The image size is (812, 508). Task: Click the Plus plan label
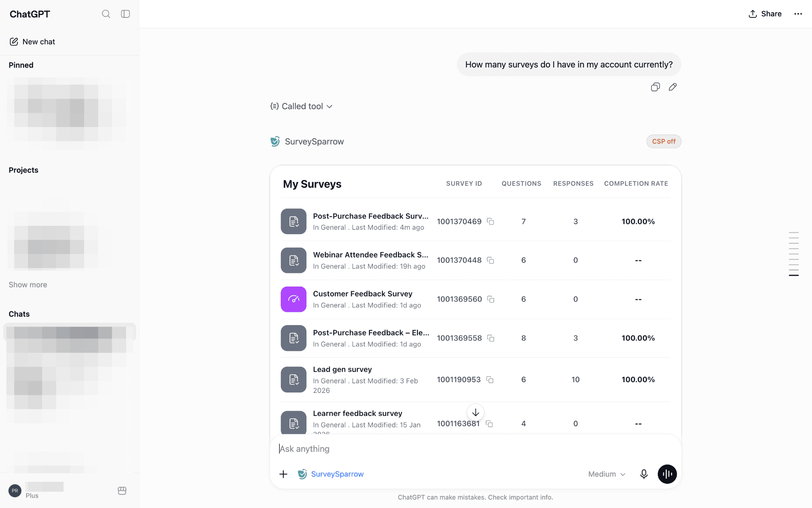tap(32, 496)
